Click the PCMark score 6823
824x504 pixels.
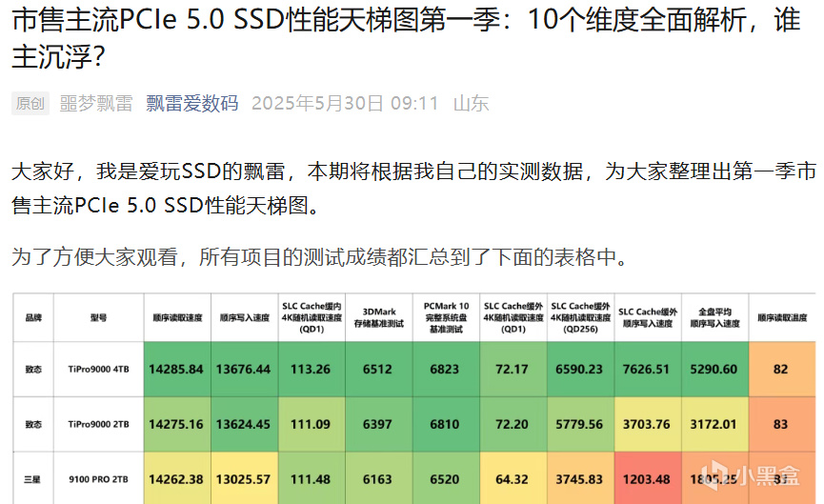(x=445, y=369)
